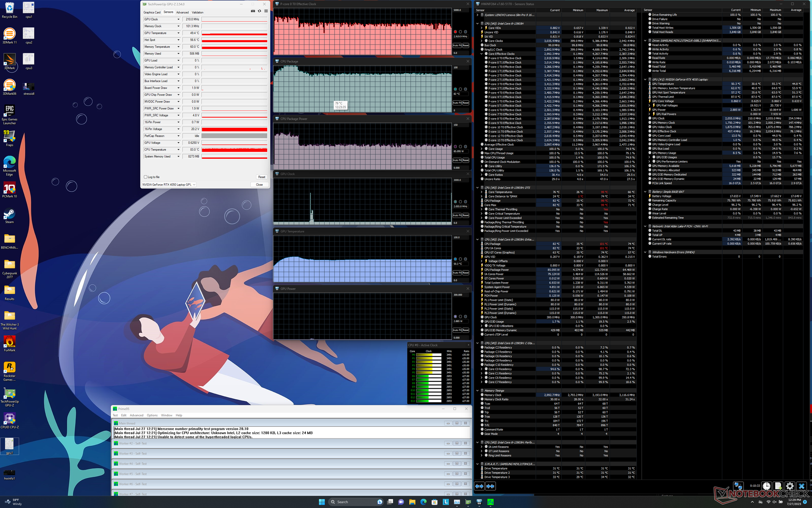
Task: Open the NVIDIA GeForce RTX 4050 GPU selector
Action: [x=169, y=185]
